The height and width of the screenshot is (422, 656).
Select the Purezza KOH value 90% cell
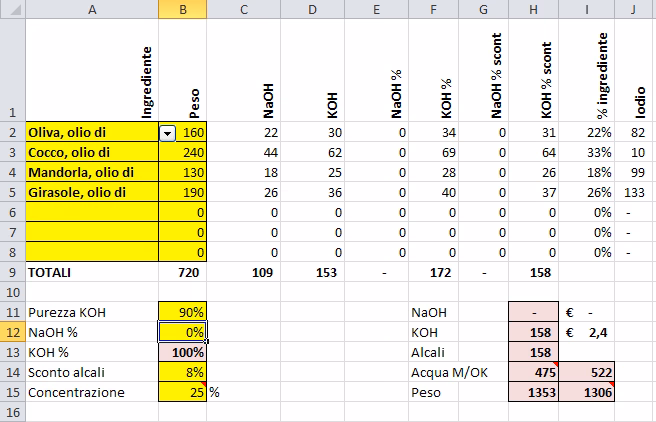pos(182,312)
